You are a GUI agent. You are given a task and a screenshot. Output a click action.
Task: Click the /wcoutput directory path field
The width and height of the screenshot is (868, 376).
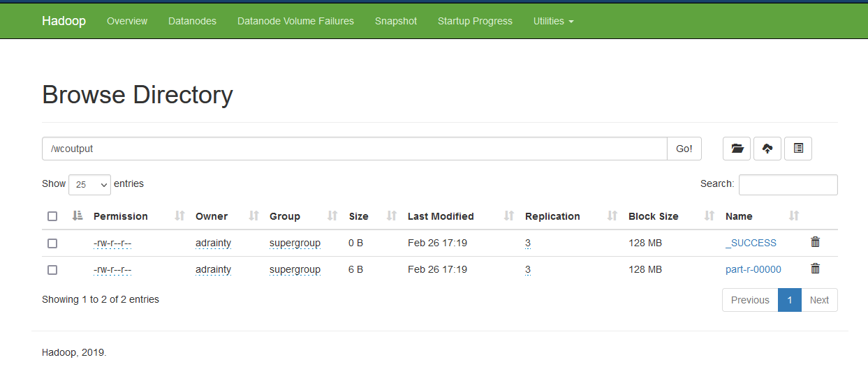tap(355, 149)
